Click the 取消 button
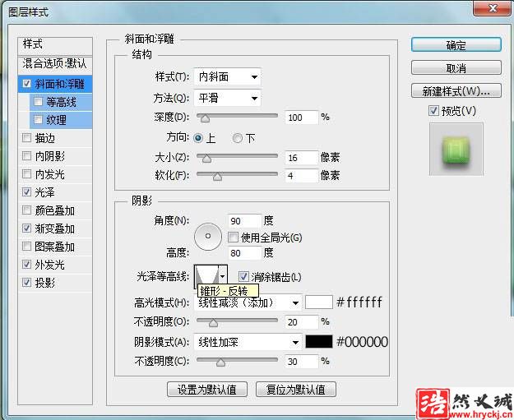 tap(456, 68)
